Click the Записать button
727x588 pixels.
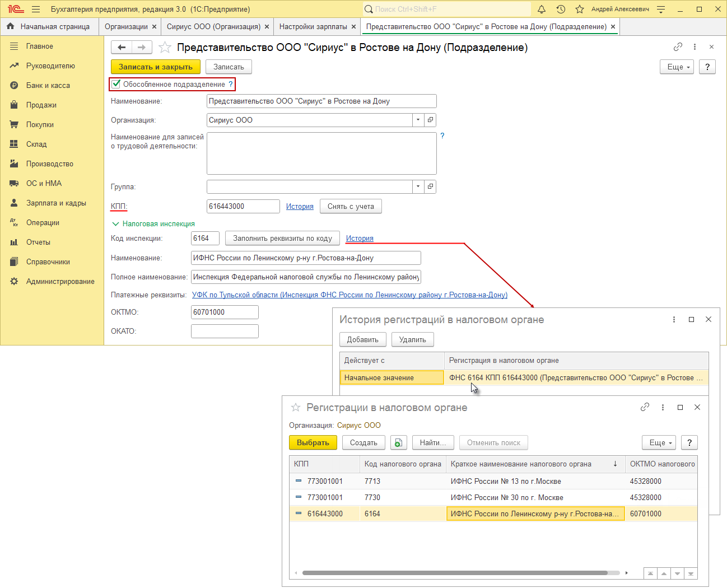(229, 67)
